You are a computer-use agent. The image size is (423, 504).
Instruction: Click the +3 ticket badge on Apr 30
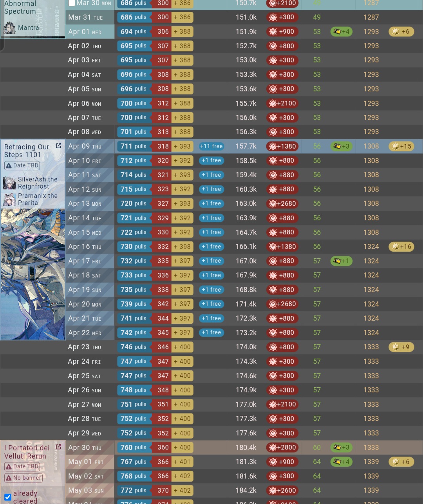(x=342, y=447)
